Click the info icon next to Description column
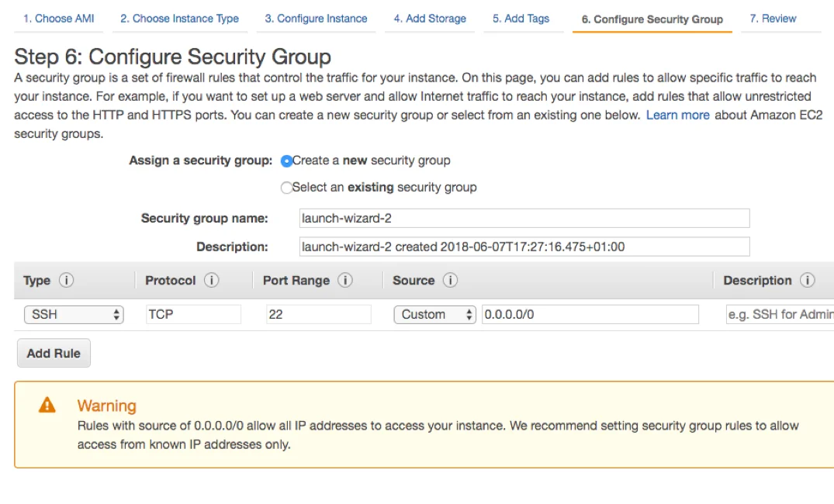Screen dimensions: 834x504 pyautogui.click(x=808, y=280)
